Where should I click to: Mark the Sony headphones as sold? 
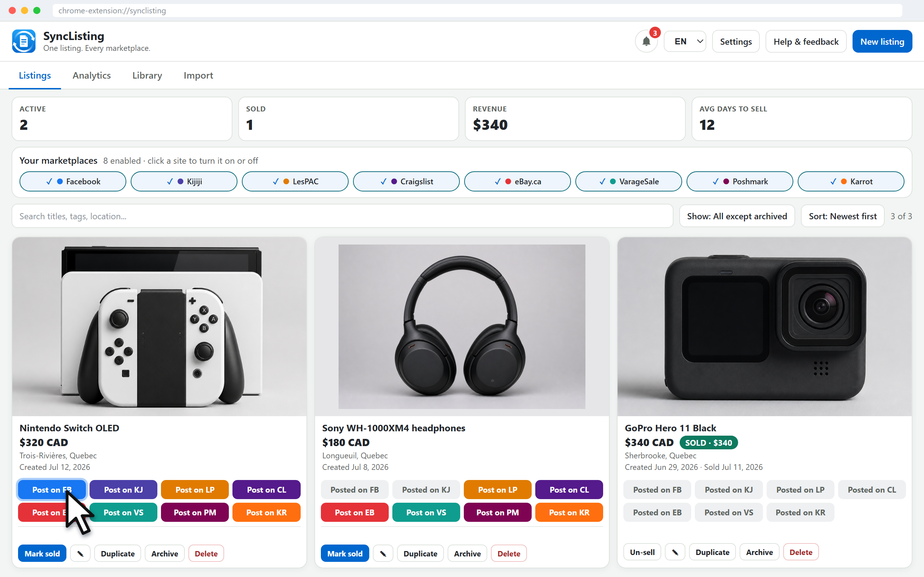click(344, 553)
